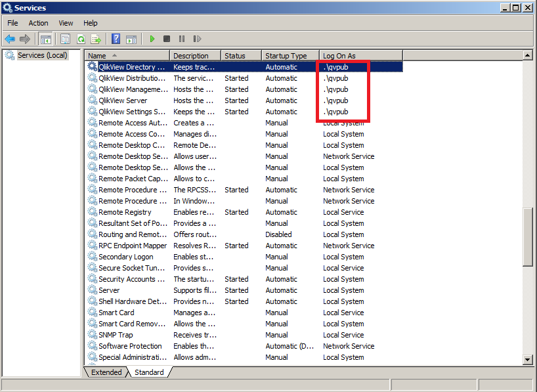Screen dimensions: 537x392
Task: Open the Action menu
Action: pyautogui.click(x=38, y=23)
